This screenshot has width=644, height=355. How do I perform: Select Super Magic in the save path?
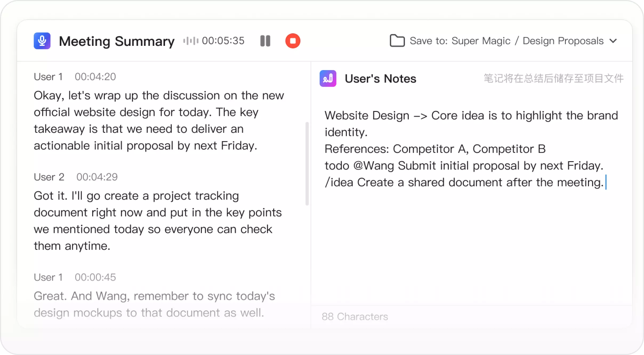tap(481, 41)
